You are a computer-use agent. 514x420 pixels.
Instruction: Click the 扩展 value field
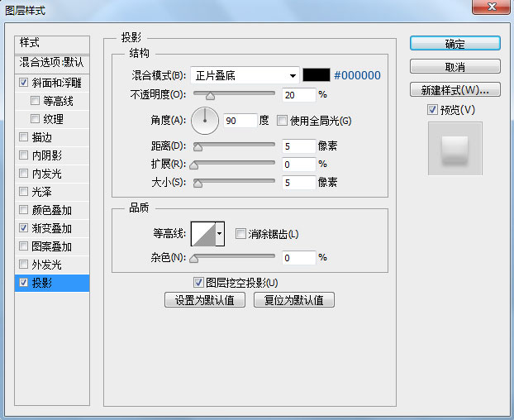pyautogui.click(x=299, y=165)
